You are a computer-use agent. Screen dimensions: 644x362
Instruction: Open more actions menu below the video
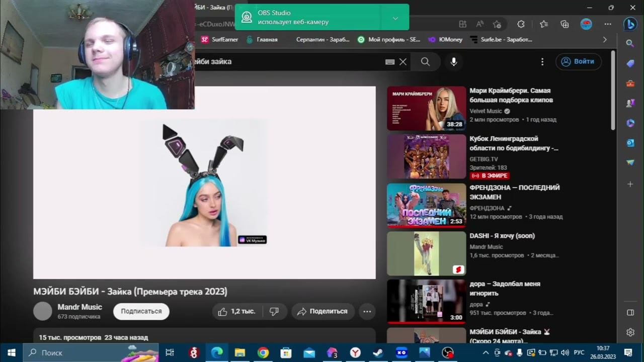[367, 311]
